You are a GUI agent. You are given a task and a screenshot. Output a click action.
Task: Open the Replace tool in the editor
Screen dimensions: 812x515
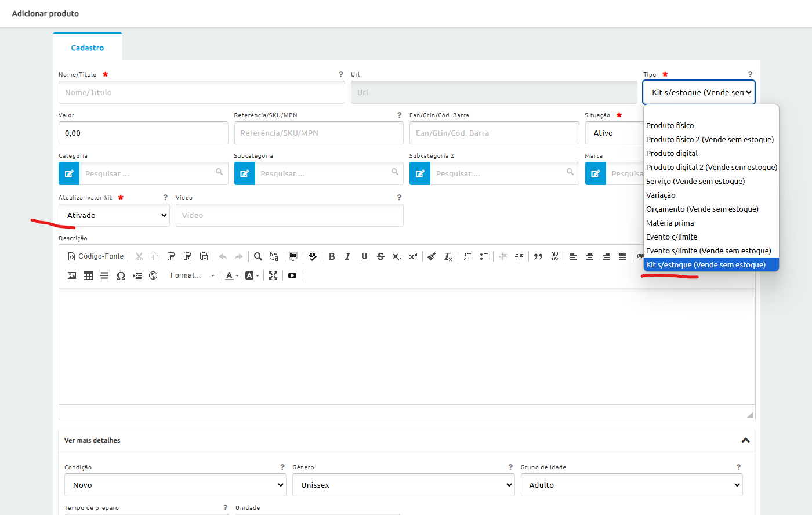(274, 256)
